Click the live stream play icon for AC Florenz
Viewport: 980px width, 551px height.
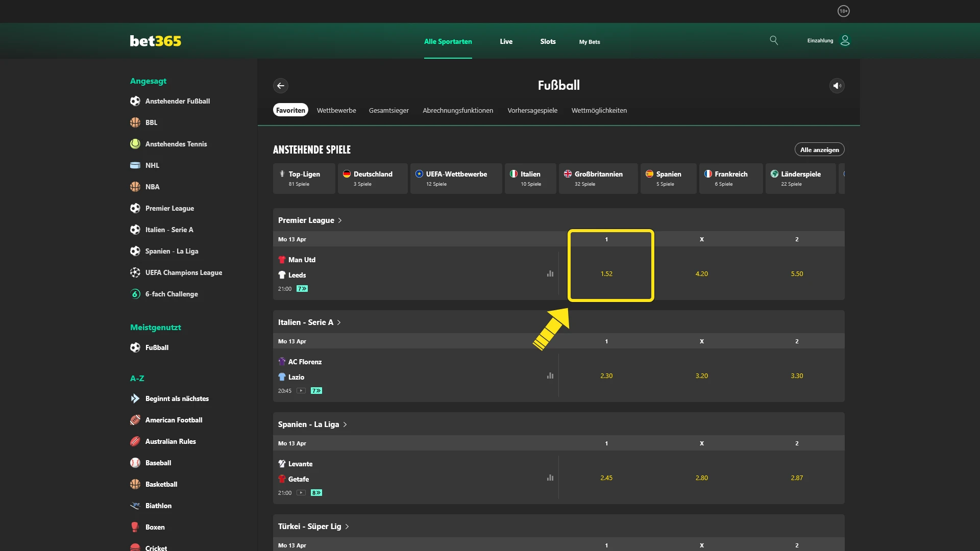pos(302,391)
